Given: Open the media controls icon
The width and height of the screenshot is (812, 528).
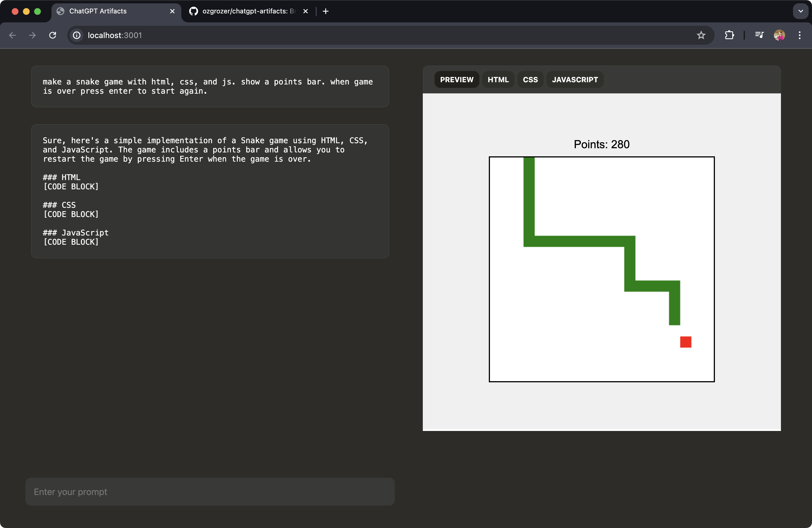Looking at the screenshot, I should pos(759,35).
